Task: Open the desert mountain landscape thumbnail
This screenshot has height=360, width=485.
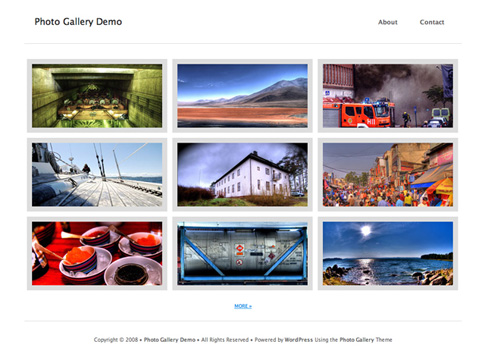Action: pyautogui.click(x=242, y=96)
